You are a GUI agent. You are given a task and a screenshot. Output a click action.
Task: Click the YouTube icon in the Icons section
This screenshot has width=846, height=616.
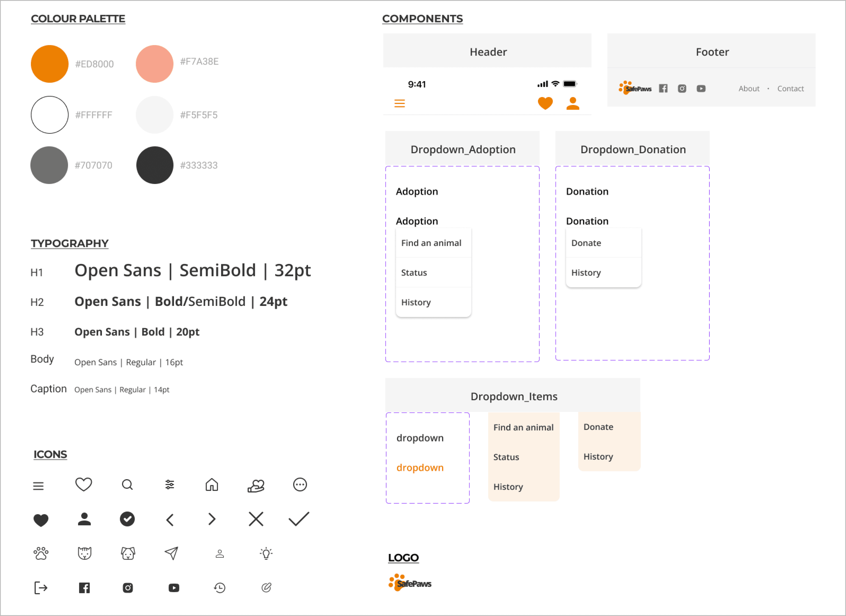(174, 588)
